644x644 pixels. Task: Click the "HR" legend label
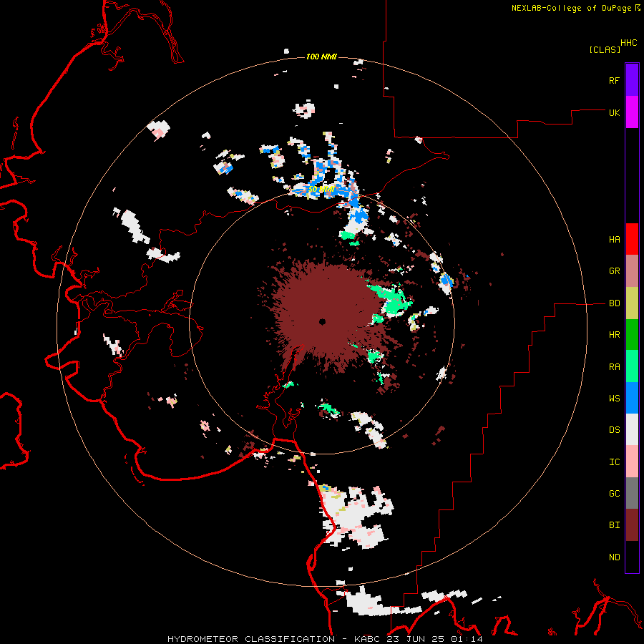point(614,335)
